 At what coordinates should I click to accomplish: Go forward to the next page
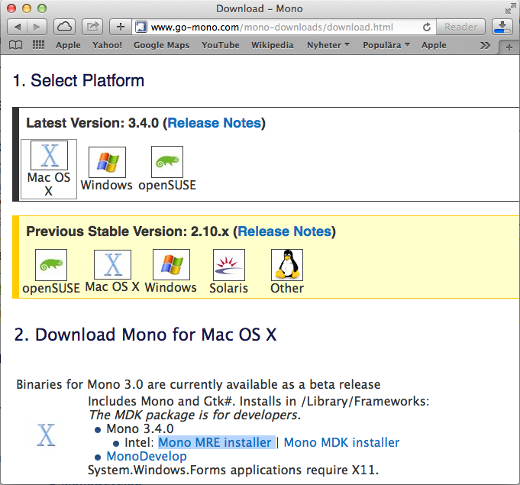click(37, 27)
